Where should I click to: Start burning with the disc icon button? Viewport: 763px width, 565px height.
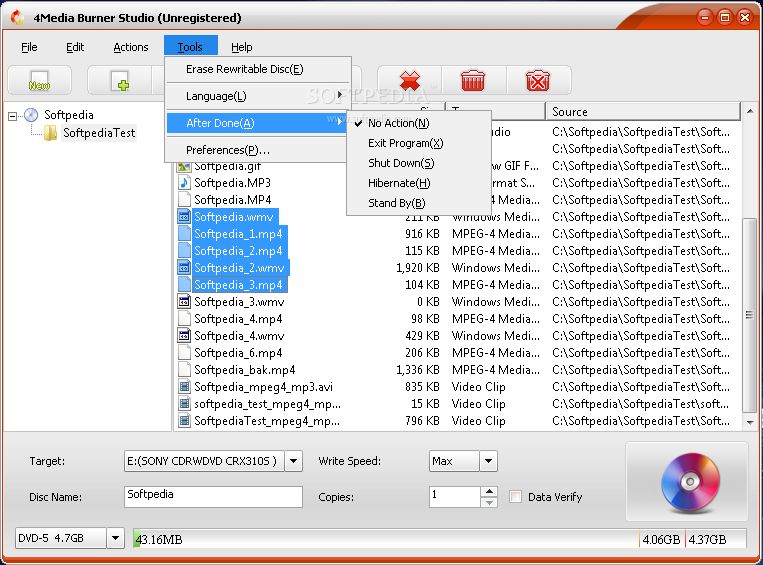coord(690,483)
